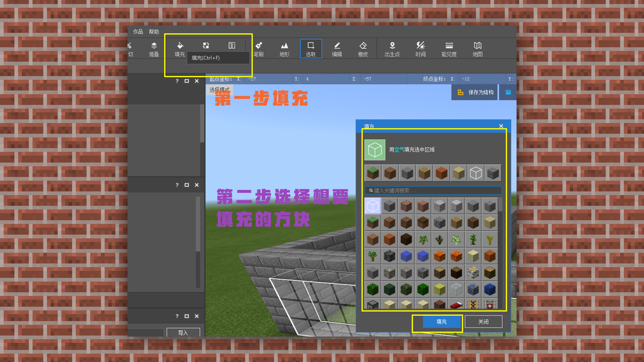Select the 笔刷 brush tool
644x362 pixels.
click(258, 49)
